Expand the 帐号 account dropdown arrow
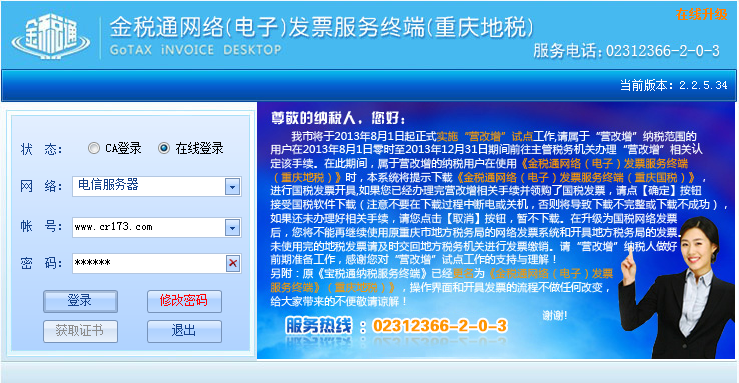The height and width of the screenshot is (383, 739). coord(232,228)
